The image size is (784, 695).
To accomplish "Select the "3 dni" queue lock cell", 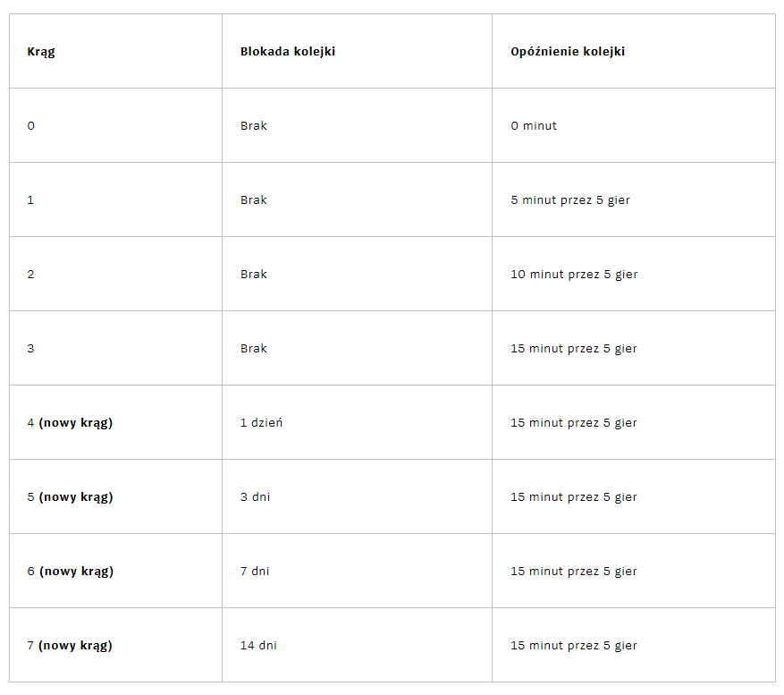I will tap(255, 497).
